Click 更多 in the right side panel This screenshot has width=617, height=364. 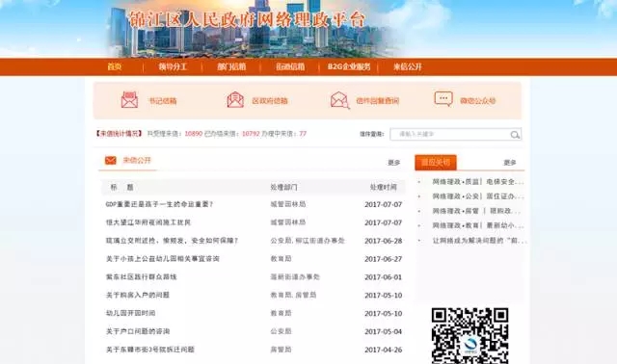510,163
